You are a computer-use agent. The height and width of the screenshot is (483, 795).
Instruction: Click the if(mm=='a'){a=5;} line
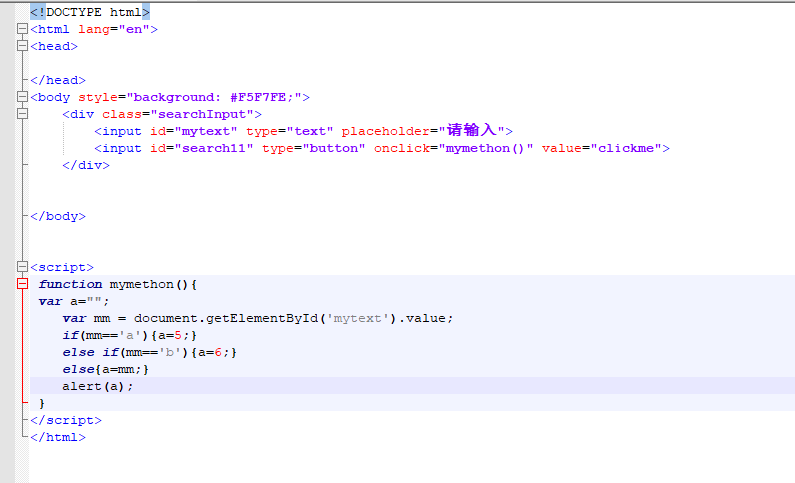tap(129, 336)
